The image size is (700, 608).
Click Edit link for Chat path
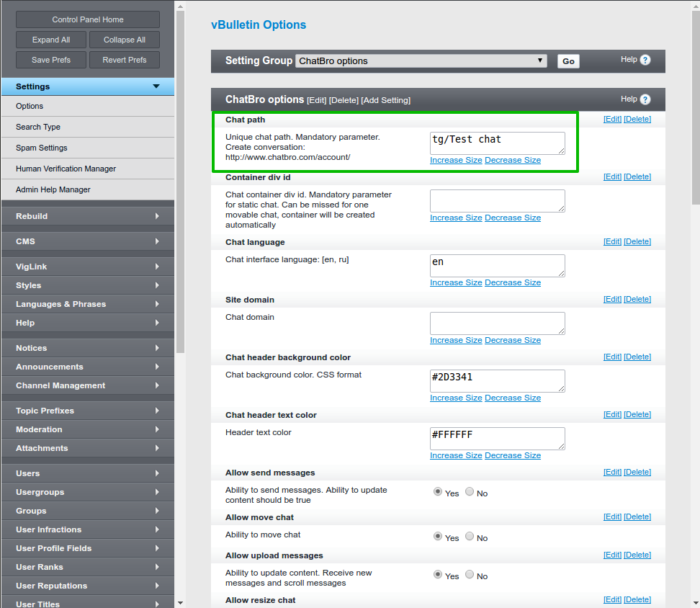click(612, 119)
